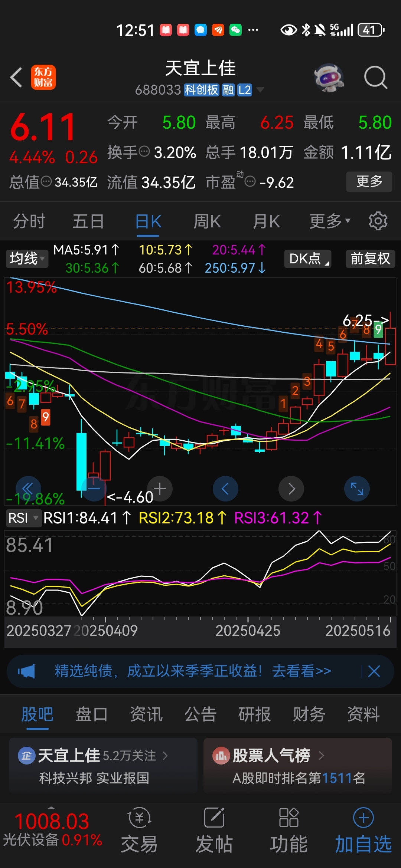The height and width of the screenshot is (868, 401).
Task: Tap the 1008.03 光伏设备 index
Action: pos(52,830)
